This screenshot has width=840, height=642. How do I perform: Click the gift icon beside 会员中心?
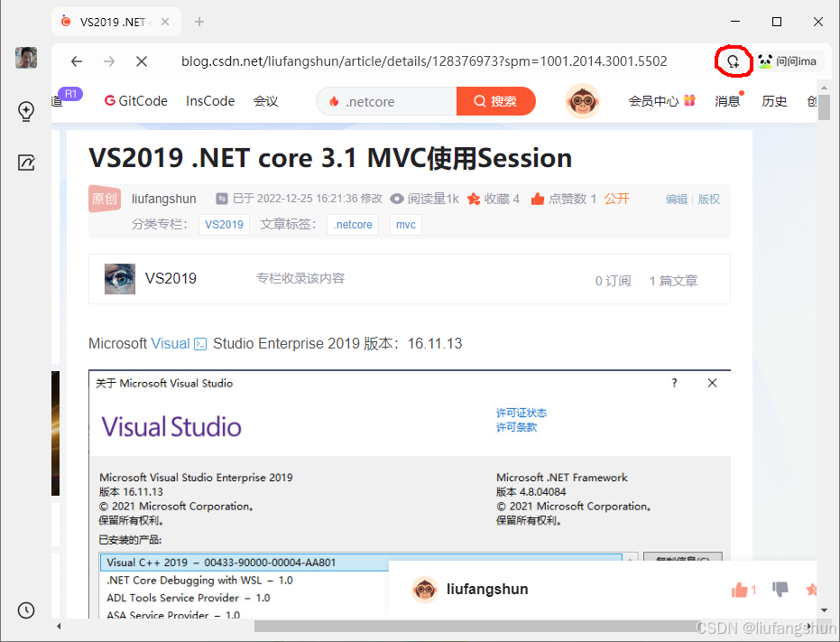(689, 100)
